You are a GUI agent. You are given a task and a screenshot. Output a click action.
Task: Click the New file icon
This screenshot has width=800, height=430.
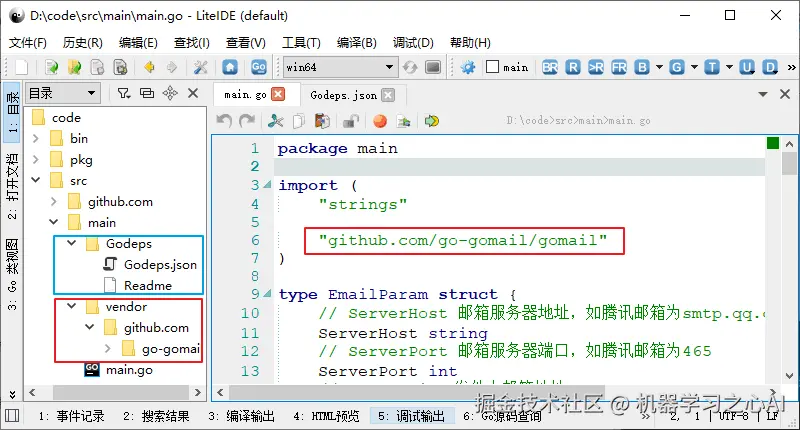tap(21, 67)
